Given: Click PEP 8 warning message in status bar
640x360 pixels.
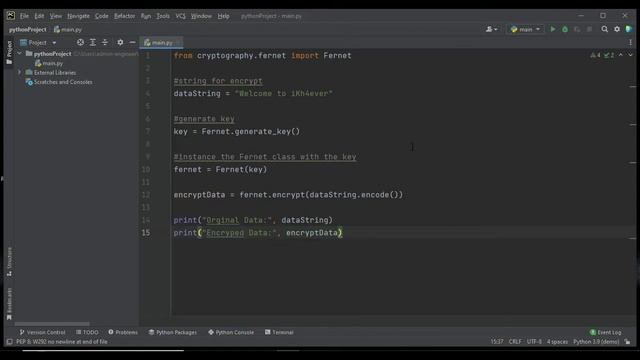Looking at the screenshot, I should pyautogui.click(x=62, y=342).
